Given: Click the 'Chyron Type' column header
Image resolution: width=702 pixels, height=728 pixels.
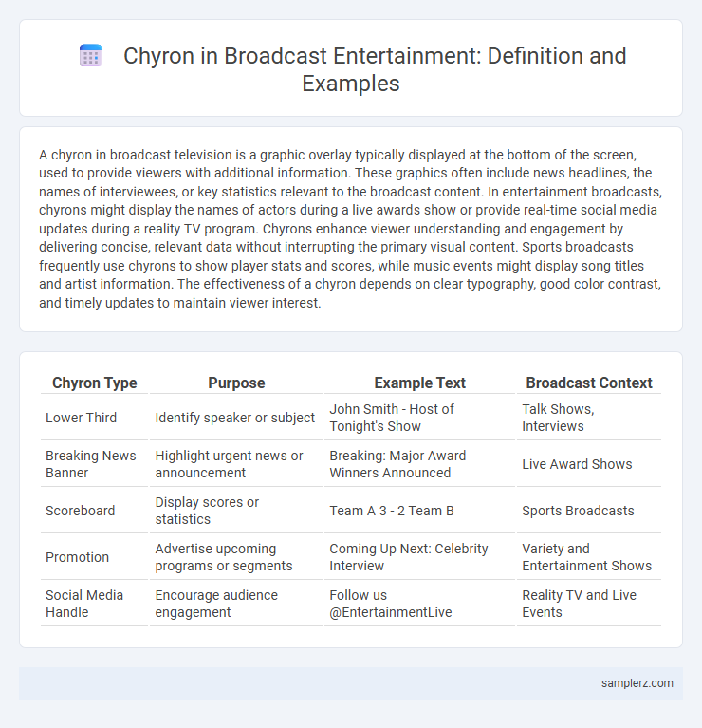Looking at the screenshot, I should pos(94,383).
